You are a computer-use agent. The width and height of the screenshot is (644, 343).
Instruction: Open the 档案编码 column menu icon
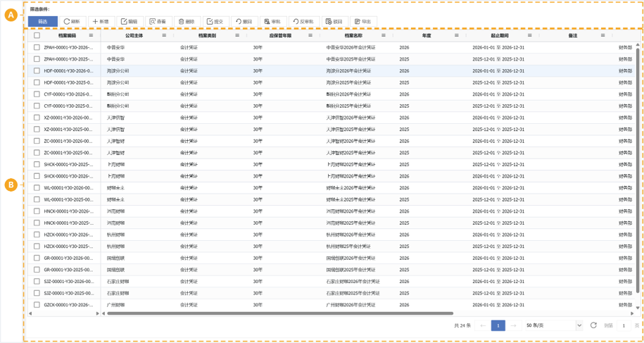pyautogui.click(x=91, y=35)
